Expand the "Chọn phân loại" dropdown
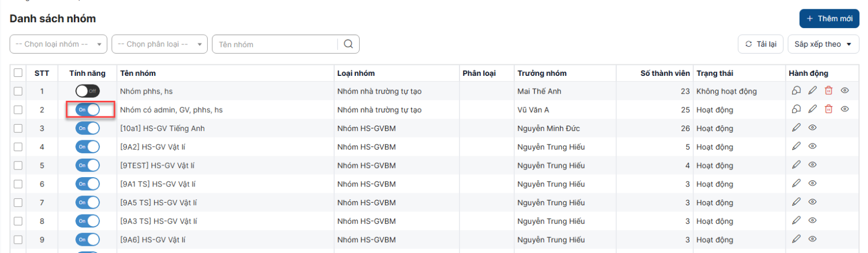The image size is (868, 253). [159, 44]
